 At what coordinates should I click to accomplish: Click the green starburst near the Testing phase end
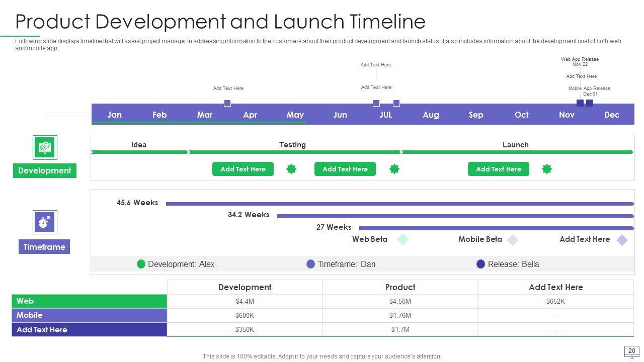pyautogui.click(x=394, y=169)
